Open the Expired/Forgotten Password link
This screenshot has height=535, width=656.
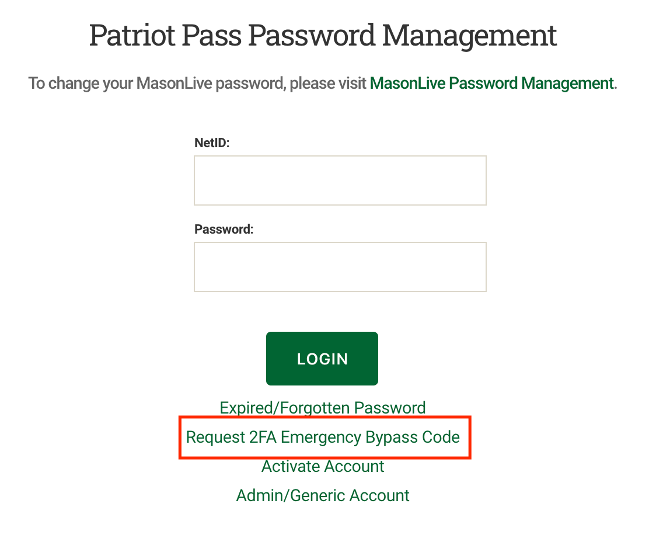tap(322, 408)
